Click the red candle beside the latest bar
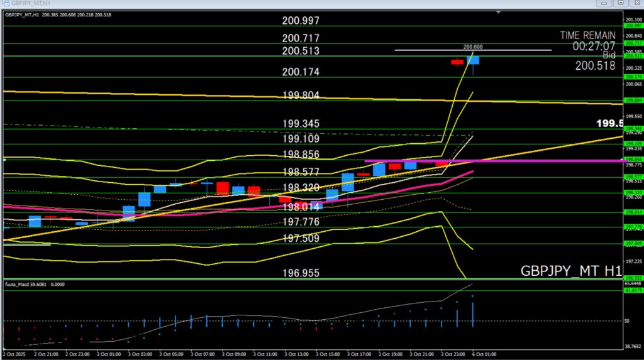644x360 pixels. pos(457,62)
